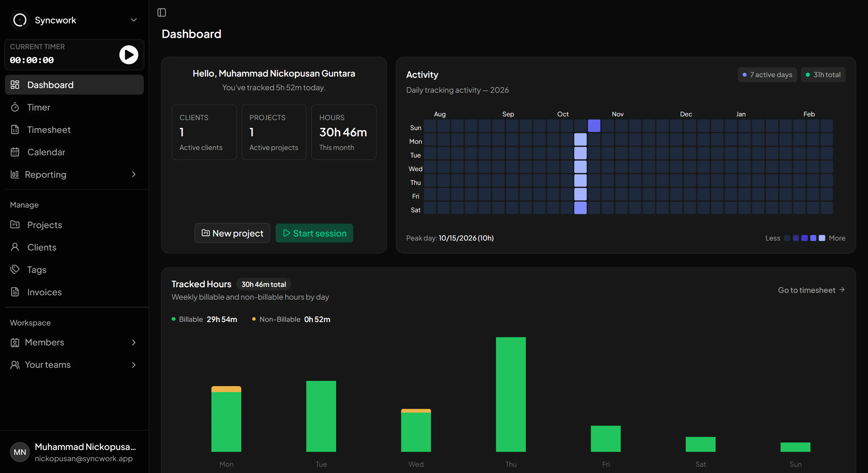Click the Invoices document icon
The height and width of the screenshot is (473, 868).
15,292
